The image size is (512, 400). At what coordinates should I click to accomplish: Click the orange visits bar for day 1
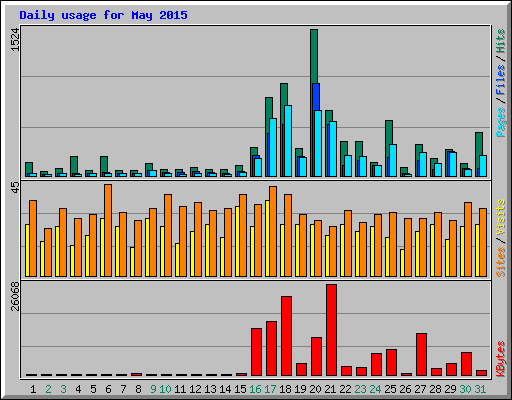33,238
